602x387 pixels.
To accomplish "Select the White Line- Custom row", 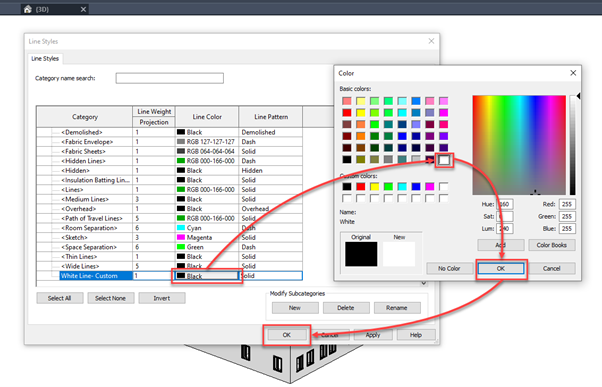I will (x=170, y=276).
